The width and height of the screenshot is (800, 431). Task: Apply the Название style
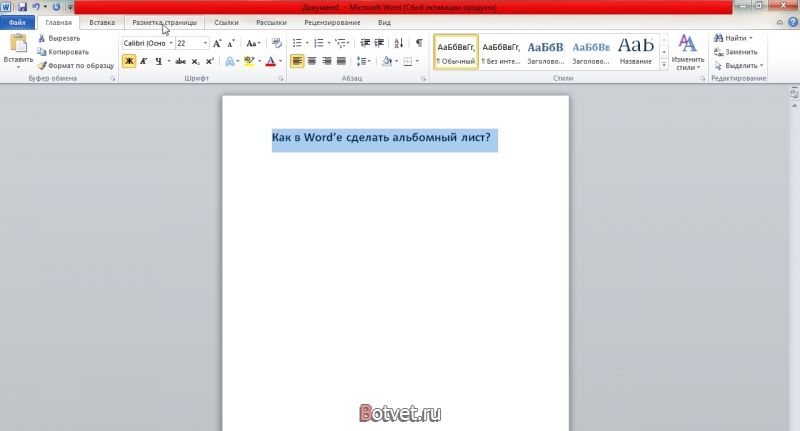click(x=636, y=52)
